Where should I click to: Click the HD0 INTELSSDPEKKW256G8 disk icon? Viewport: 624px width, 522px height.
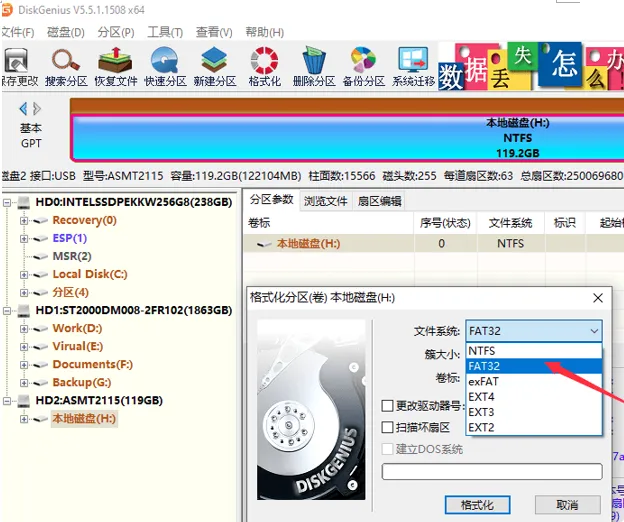click(24, 203)
